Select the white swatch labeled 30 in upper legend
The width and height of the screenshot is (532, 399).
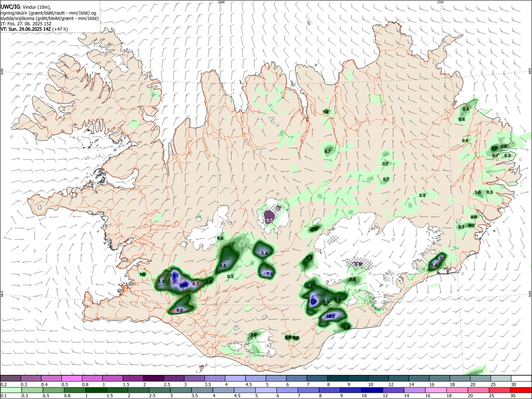click(521, 379)
